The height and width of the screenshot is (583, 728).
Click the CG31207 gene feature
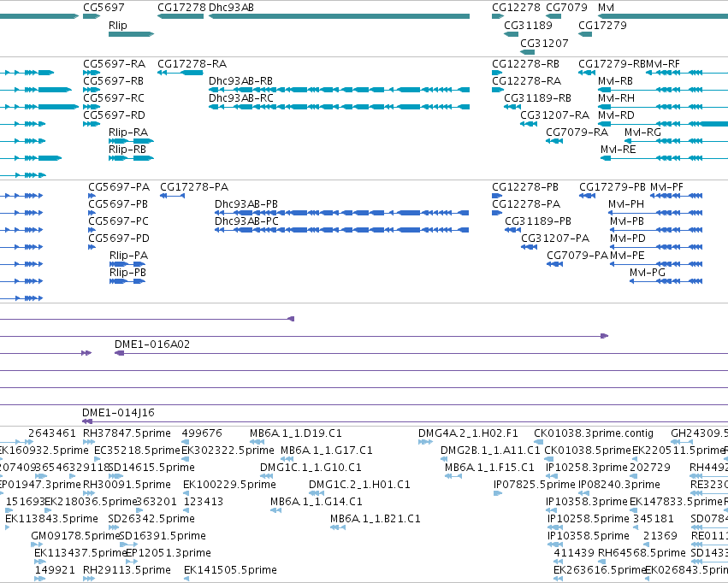(x=528, y=52)
